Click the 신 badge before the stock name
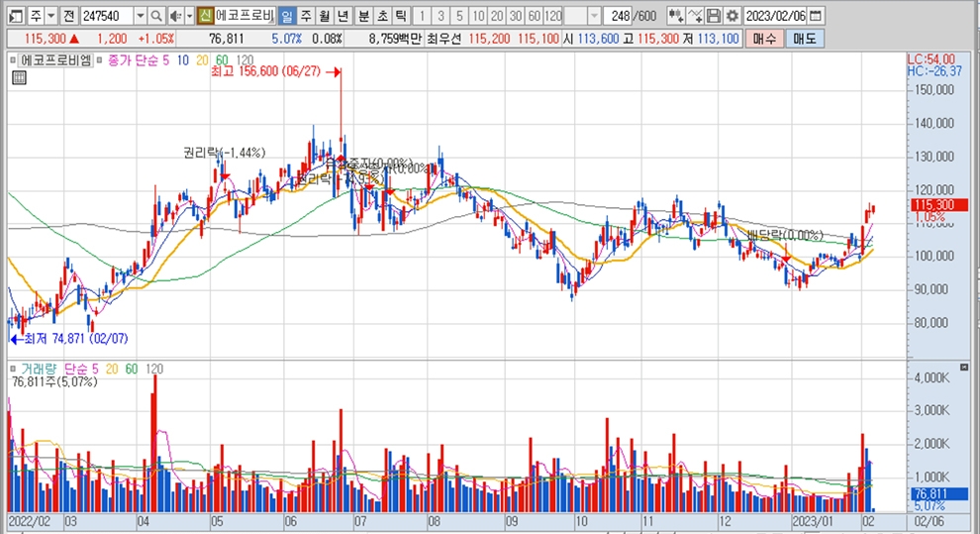 coord(205,16)
